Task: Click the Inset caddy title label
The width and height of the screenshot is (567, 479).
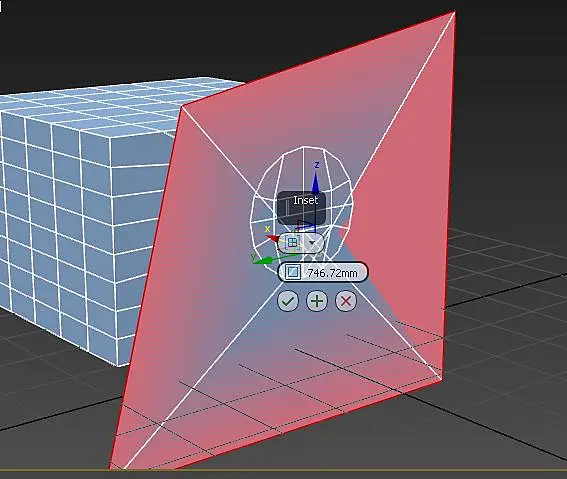Action: [x=305, y=200]
